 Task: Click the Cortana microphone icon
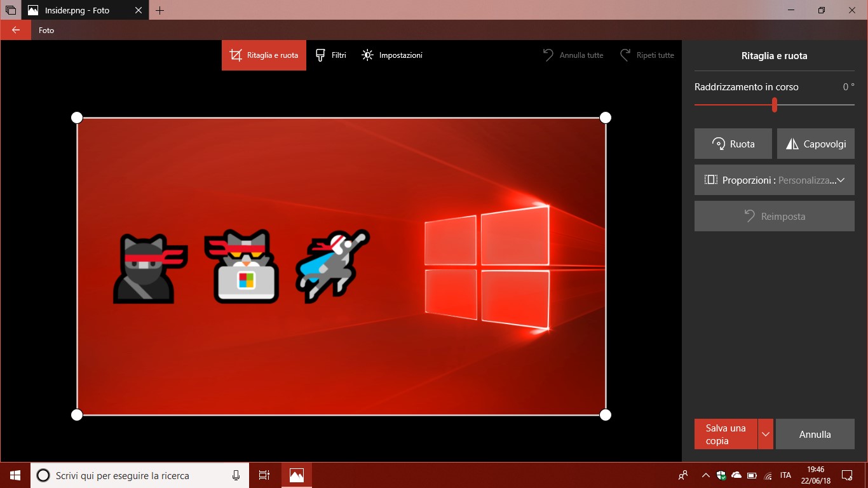pyautogui.click(x=236, y=475)
